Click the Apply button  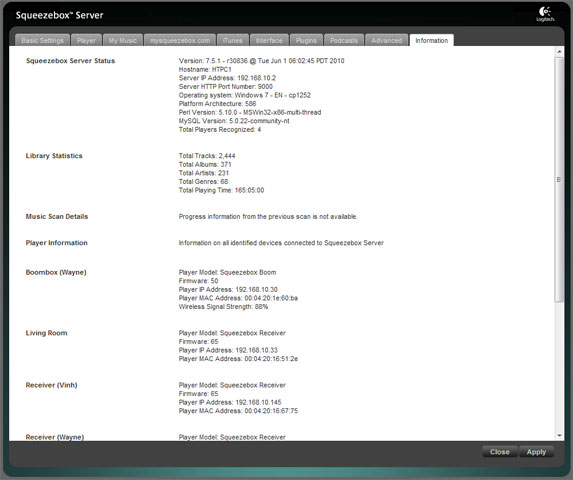pyautogui.click(x=536, y=452)
